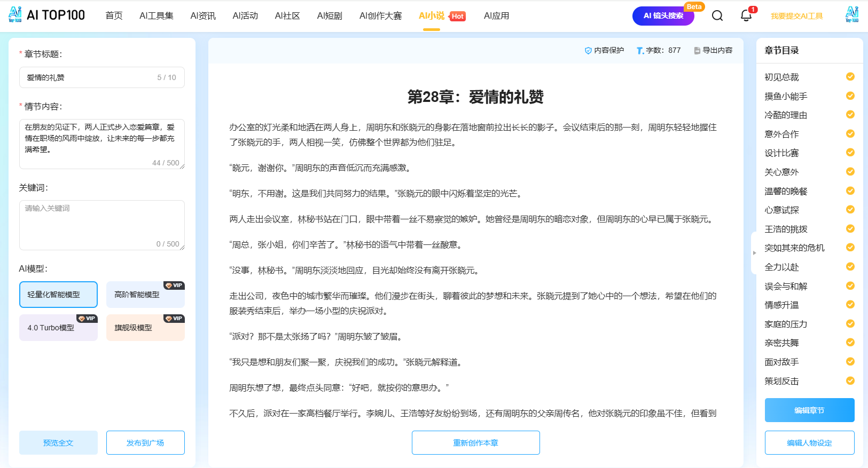
Task: Click the content protection shield icon
Action: tap(588, 51)
